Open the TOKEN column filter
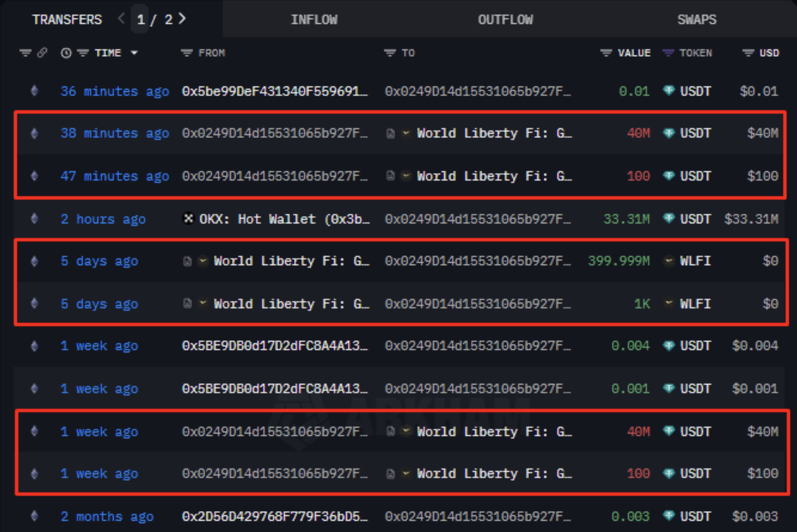Viewport: 797px width, 532px height. tap(668, 53)
